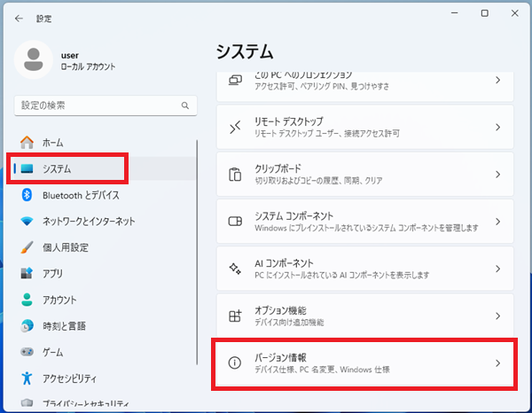The height and width of the screenshot is (413, 532).
Task: Click the アプリ icon in sidebar
Action: (27, 273)
